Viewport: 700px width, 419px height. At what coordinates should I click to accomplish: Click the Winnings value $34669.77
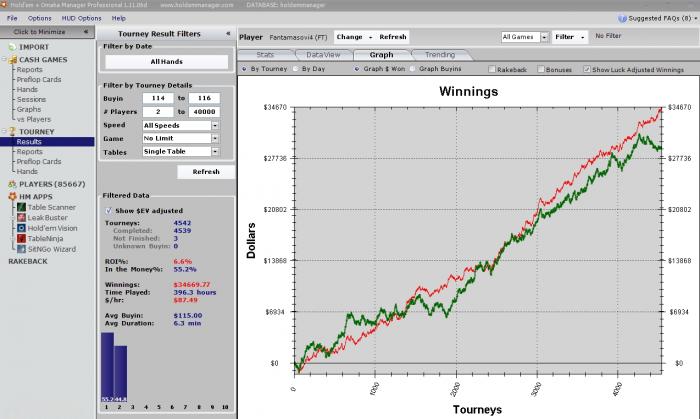pyautogui.click(x=192, y=284)
